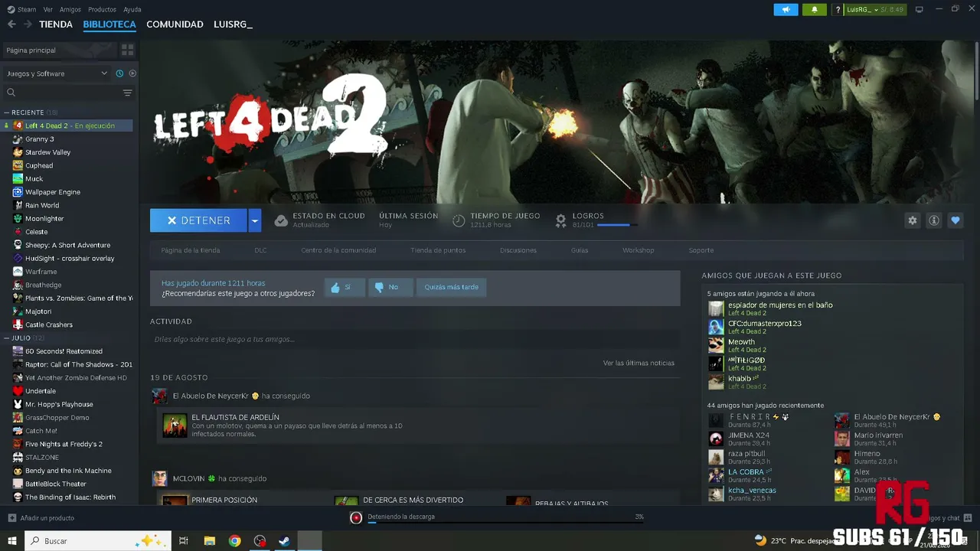This screenshot has width=980, height=551.
Task: Open El Flautista de Ardelín achievement thumbnail
Action: (175, 425)
